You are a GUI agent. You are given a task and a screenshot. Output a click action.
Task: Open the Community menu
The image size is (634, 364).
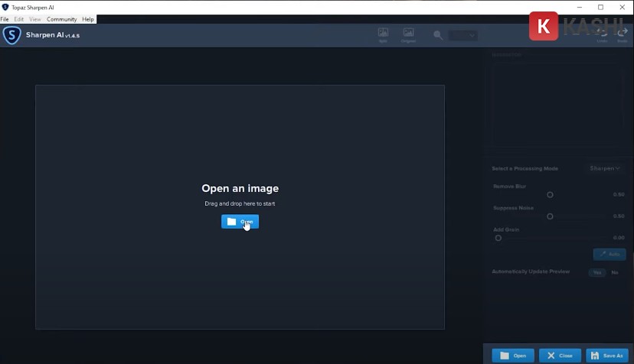61,19
